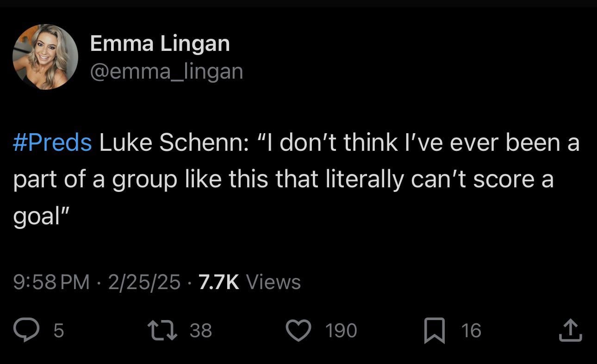The image size is (597, 364).
Task: Open the @emma_lingan handle
Action: click(168, 71)
